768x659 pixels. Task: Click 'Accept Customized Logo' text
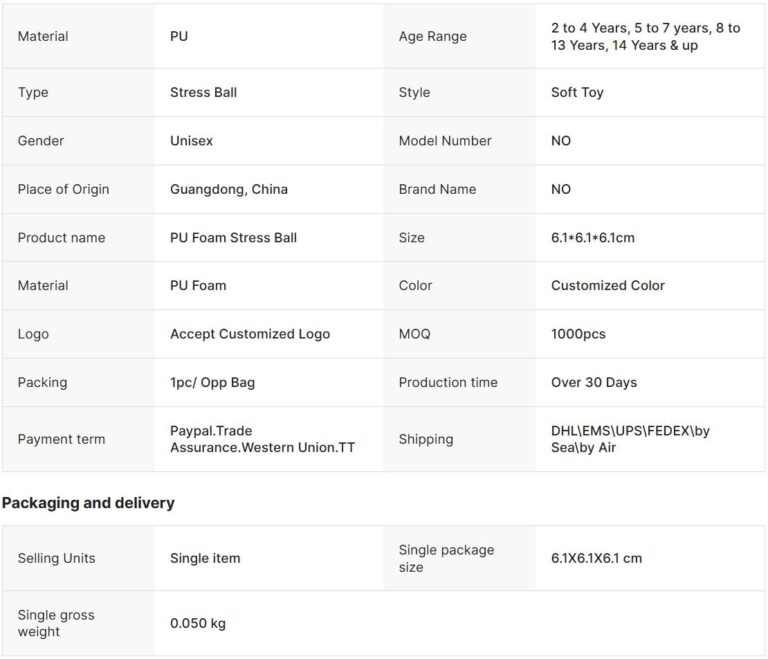pyautogui.click(x=250, y=334)
